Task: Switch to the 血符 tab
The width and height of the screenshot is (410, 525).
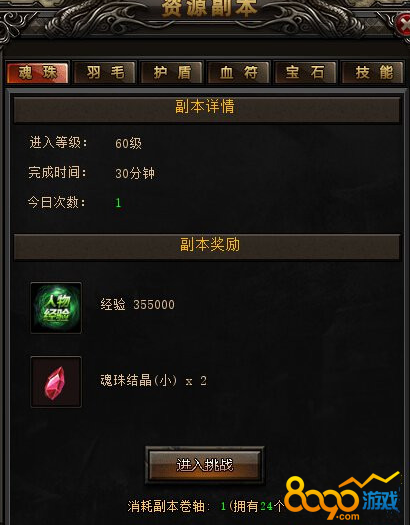Action: (239, 72)
